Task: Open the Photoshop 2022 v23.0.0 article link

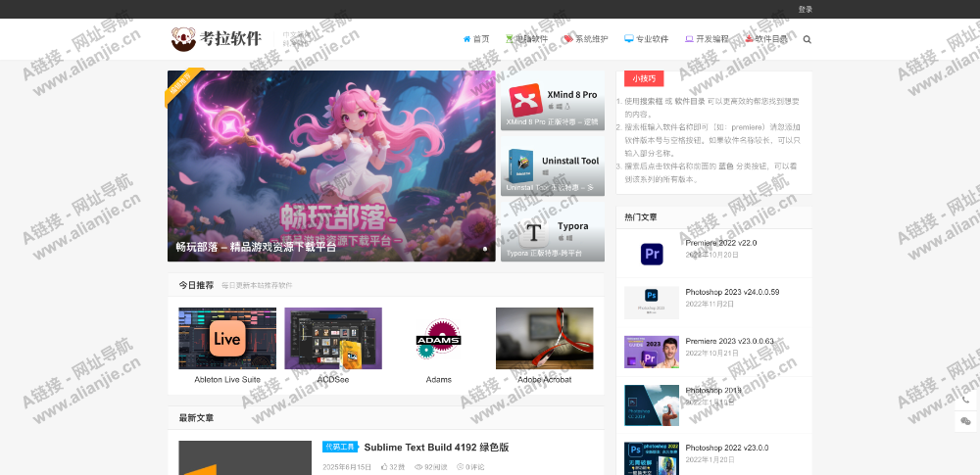Action: click(727, 448)
